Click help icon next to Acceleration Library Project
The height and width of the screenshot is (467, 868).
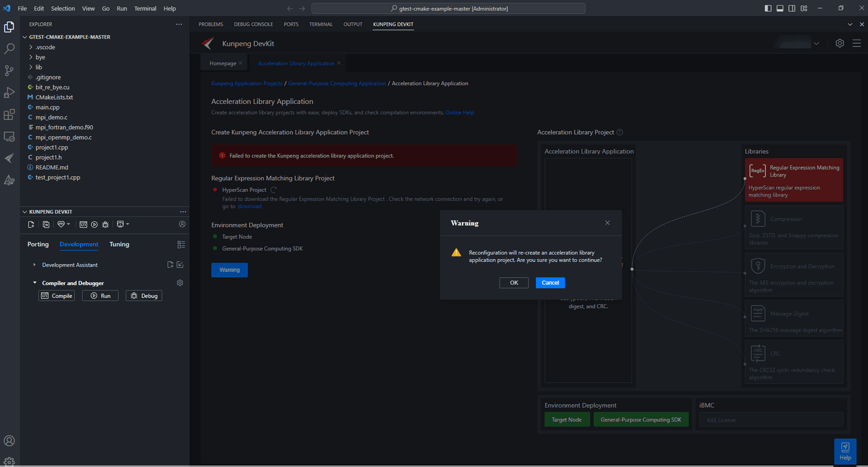[620, 132]
